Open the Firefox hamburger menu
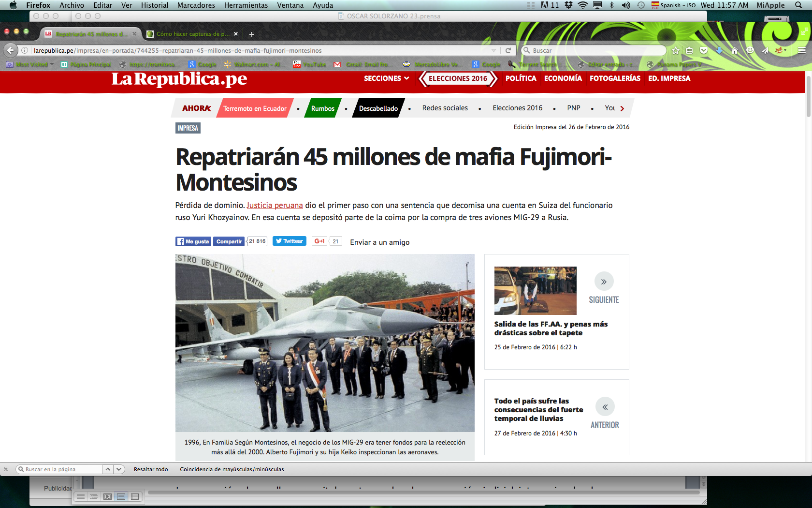Image resolution: width=812 pixels, height=508 pixels. pos(801,50)
